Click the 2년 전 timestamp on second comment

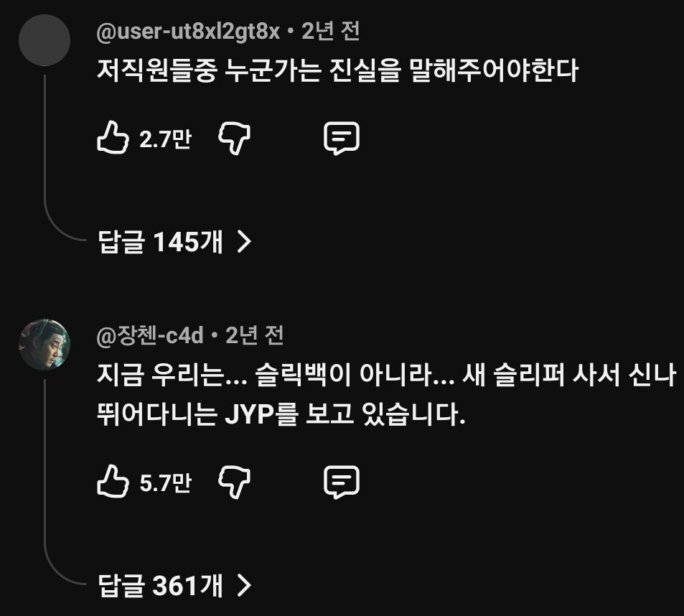[254, 335]
